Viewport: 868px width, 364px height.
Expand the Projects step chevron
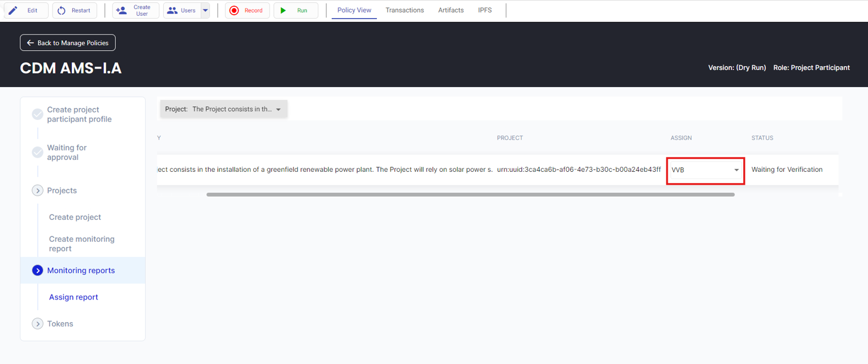37,190
